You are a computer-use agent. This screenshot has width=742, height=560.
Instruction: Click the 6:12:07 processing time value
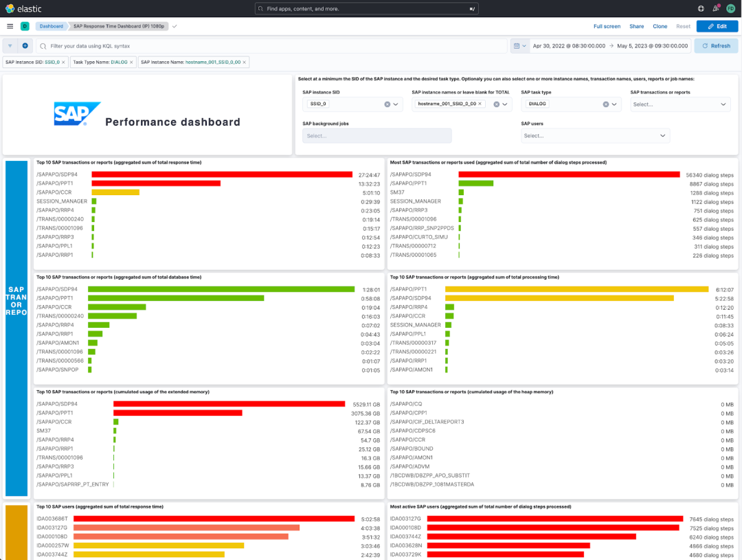click(725, 290)
